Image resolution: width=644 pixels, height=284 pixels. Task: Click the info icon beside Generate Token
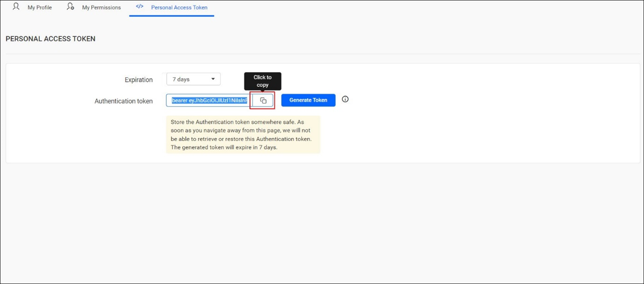(345, 99)
